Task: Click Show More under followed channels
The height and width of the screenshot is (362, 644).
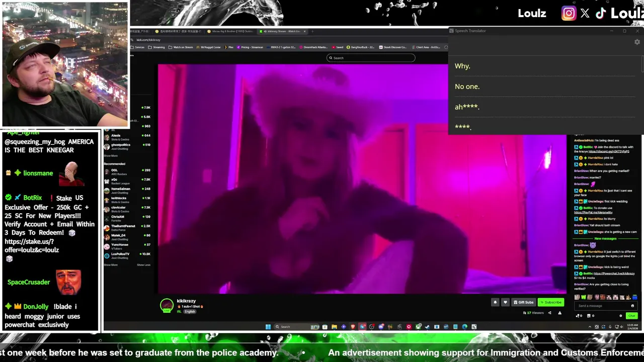Action: 111,156
